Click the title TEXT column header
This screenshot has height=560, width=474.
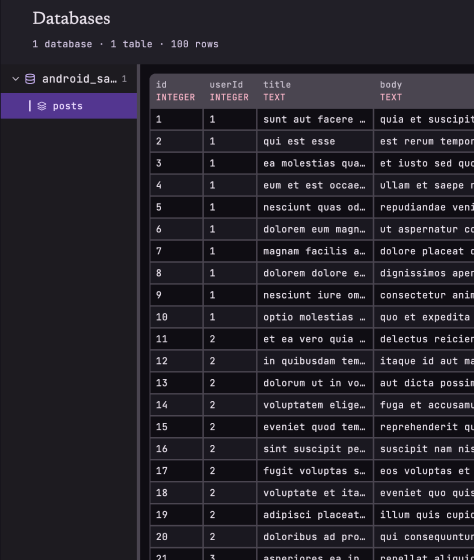[315, 91]
